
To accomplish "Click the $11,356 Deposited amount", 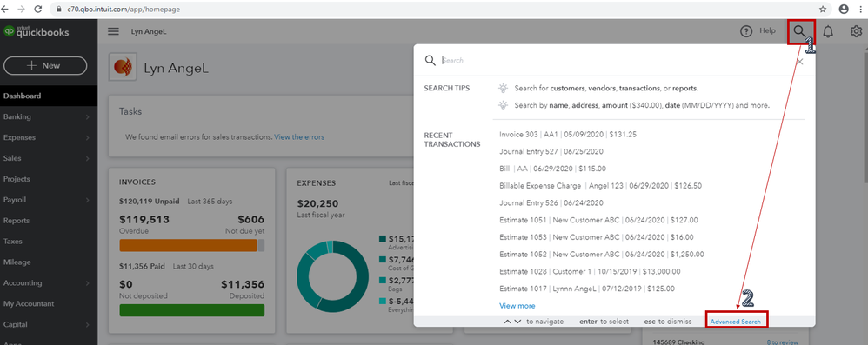I will tap(243, 284).
